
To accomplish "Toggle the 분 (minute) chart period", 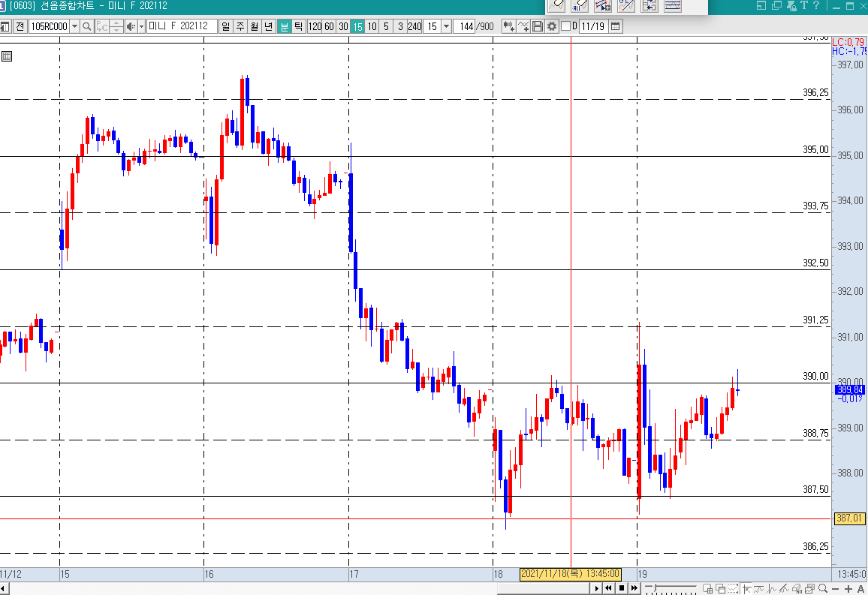I will (x=285, y=26).
